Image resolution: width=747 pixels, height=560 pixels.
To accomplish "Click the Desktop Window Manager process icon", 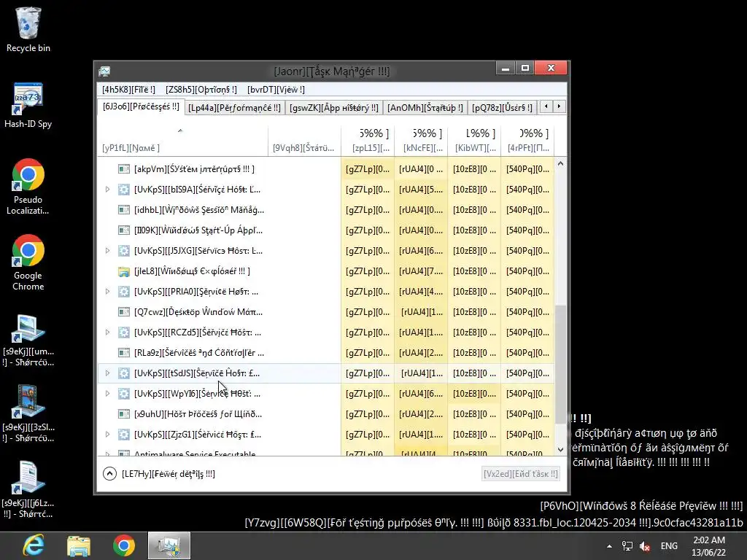I will point(124,312).
